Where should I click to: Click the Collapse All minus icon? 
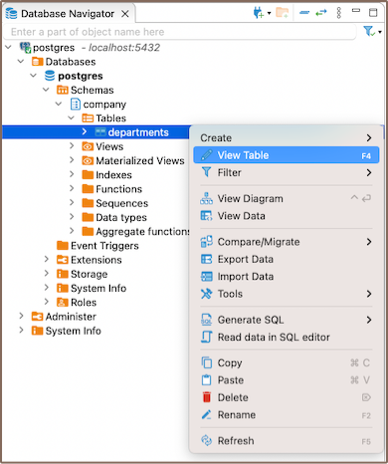(x=304, y=13)
